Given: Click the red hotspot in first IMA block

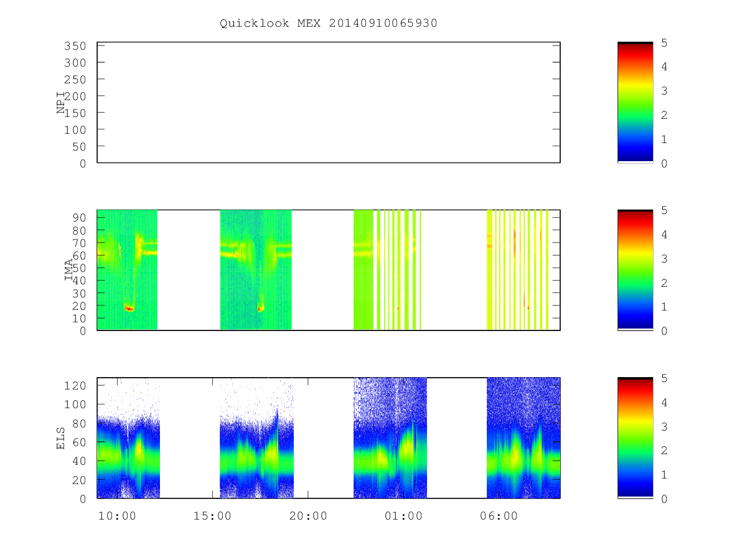Looking at the screenshot, I should coord(129,309).
